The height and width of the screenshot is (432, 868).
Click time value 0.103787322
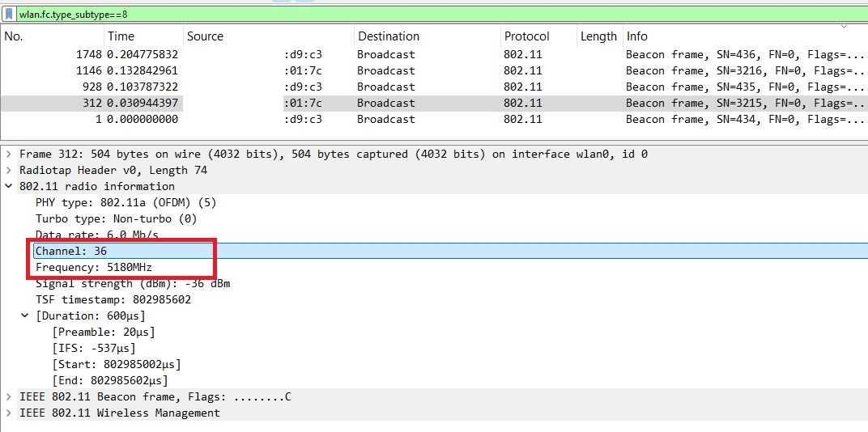click(143, 87)
